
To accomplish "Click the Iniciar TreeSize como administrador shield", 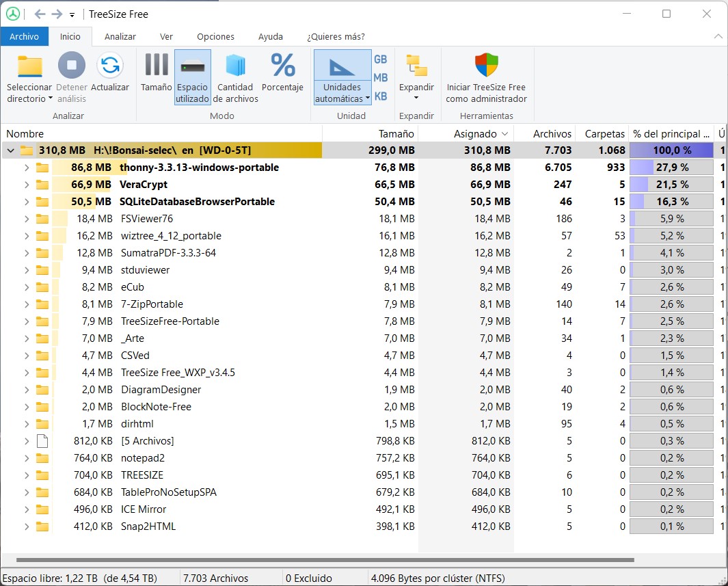I will click(486, 66).
